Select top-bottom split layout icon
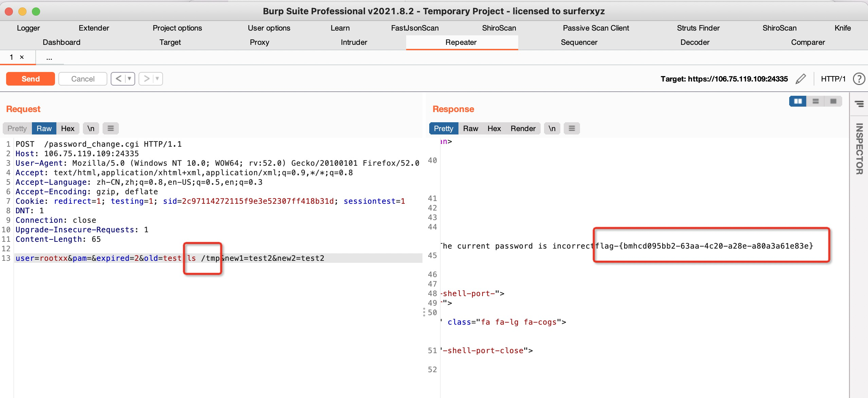Viewport: 868px width, 398px height. (x=815, y=101)
